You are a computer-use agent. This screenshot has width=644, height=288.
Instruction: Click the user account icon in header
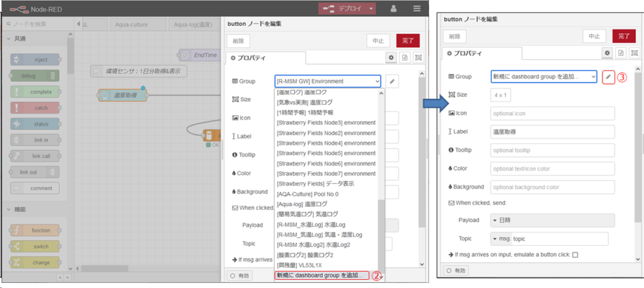394,9
